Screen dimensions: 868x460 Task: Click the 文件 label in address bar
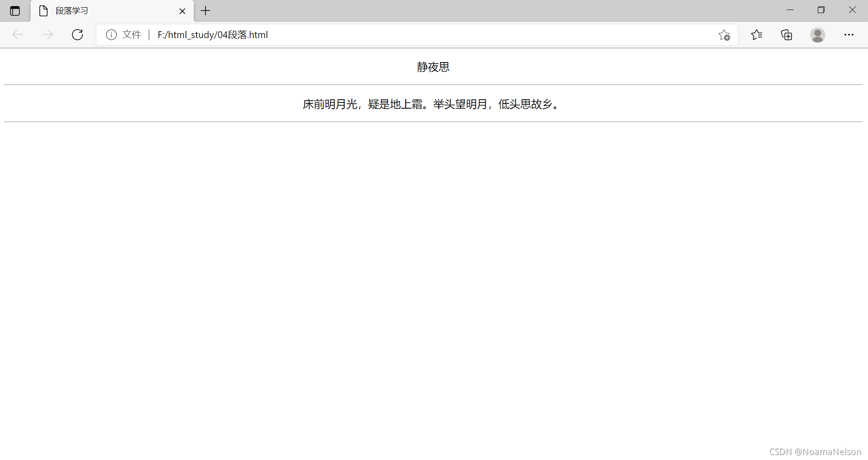coord(131,34)
